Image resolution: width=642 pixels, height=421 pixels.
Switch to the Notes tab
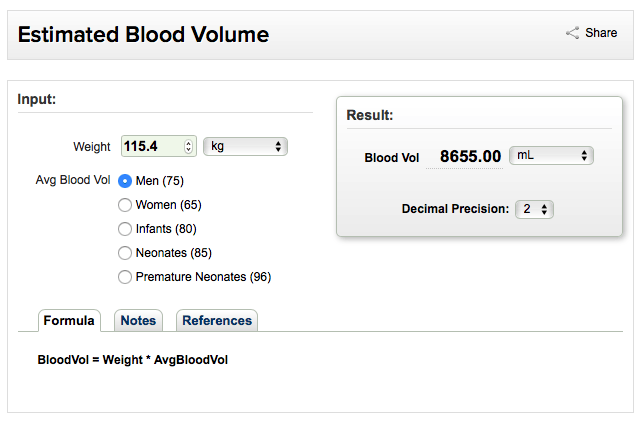pyautogui.click(x=138, y=321)
